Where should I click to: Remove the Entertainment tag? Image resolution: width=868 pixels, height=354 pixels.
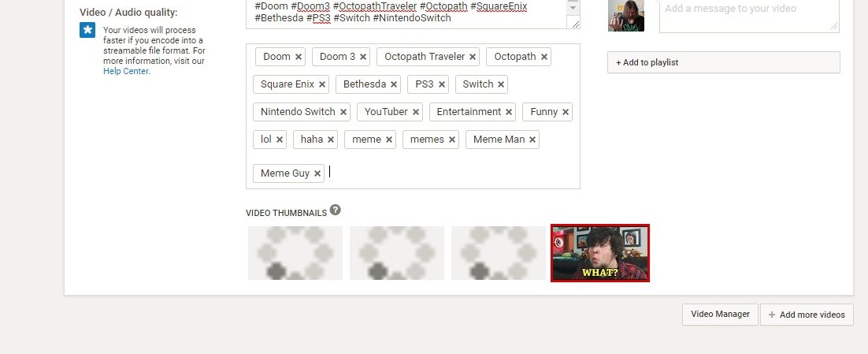[509, 113]
